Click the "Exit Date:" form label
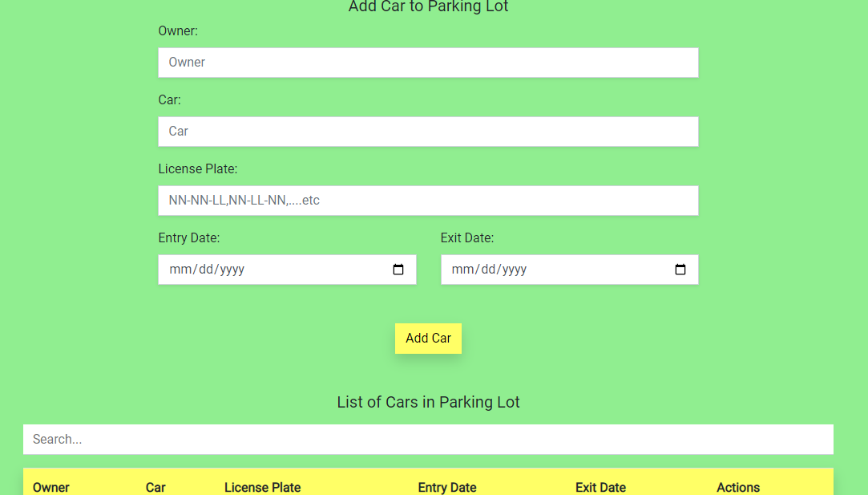868x495 pixels. click(x=467, y=237)
